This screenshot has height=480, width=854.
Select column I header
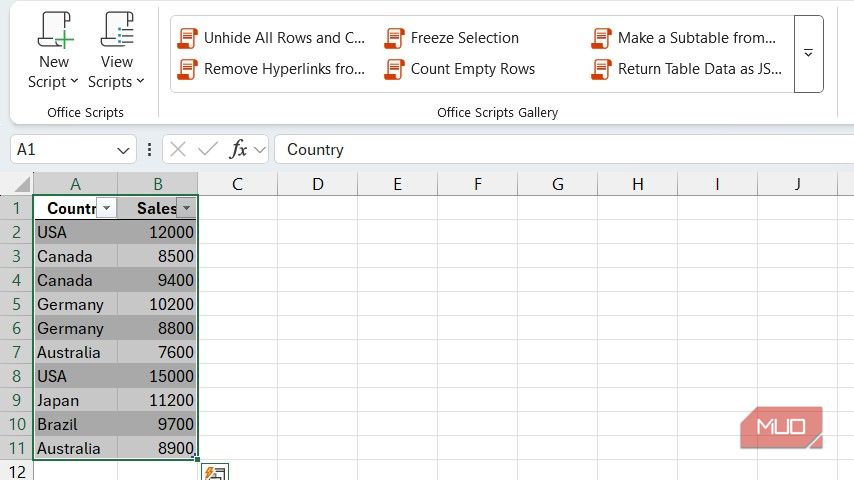718,184
